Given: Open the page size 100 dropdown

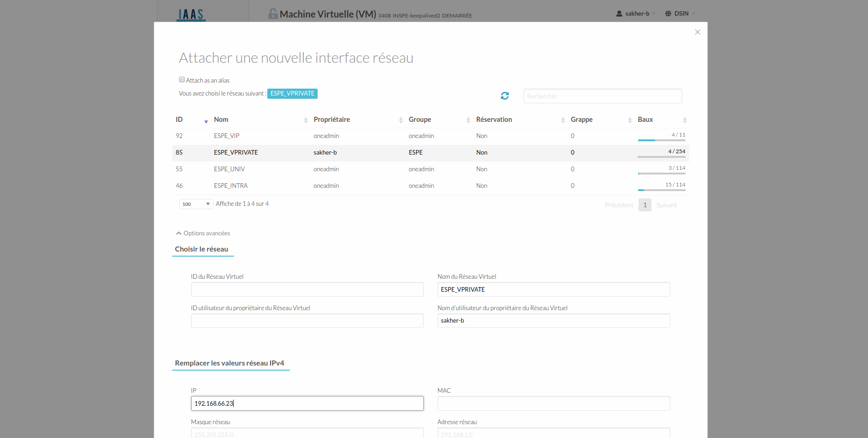Looking at the screenshot, I should click(x=196, y=204).
